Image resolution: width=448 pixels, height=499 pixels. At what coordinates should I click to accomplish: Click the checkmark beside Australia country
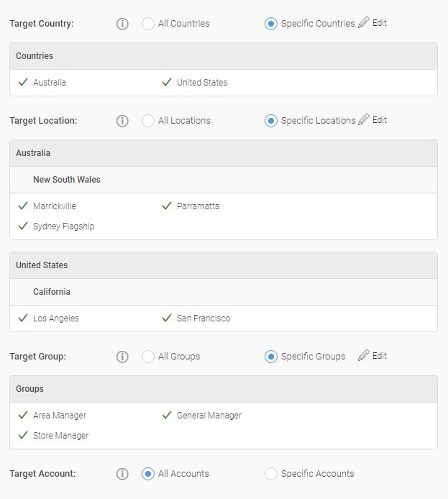pyautogui.click(x=23, y=82)
